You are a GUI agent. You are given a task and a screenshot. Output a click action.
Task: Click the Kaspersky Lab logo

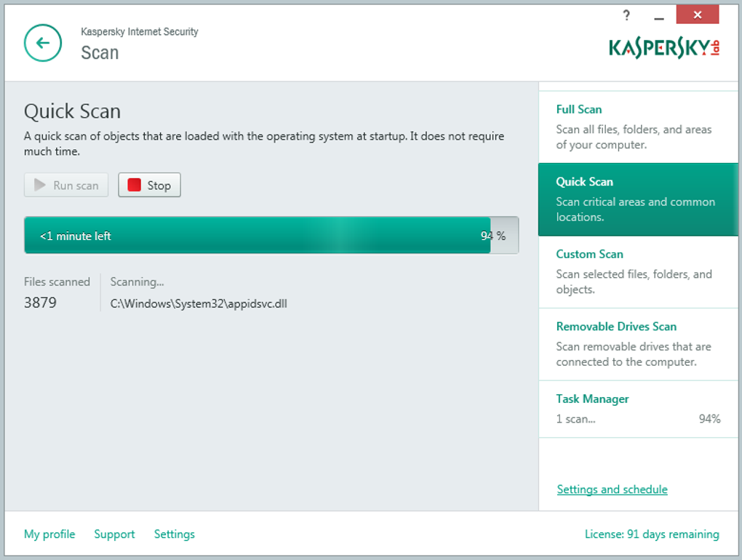point(664,48)
